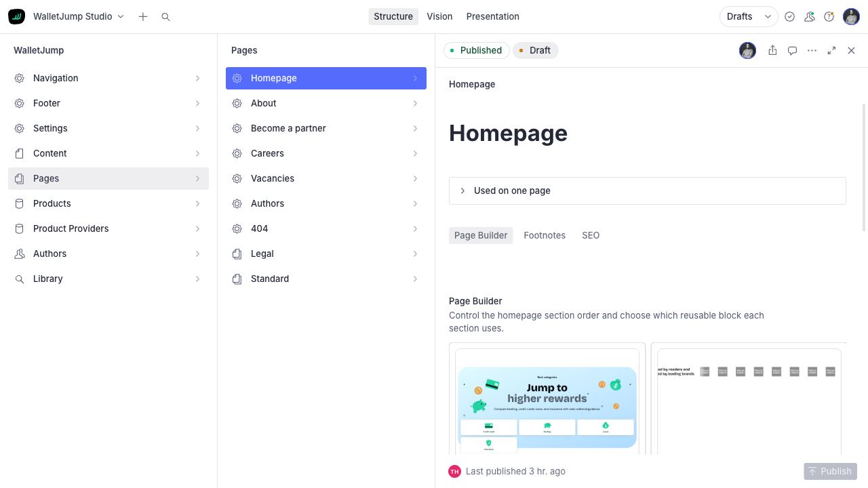Screen dimensions: 868x488
Task: Select the Published version chip
Action: click(476, 50)
